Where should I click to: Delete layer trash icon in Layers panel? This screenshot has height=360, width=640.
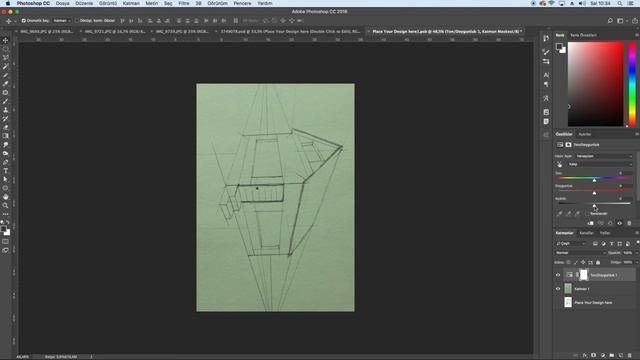click(x=629, y=356)
